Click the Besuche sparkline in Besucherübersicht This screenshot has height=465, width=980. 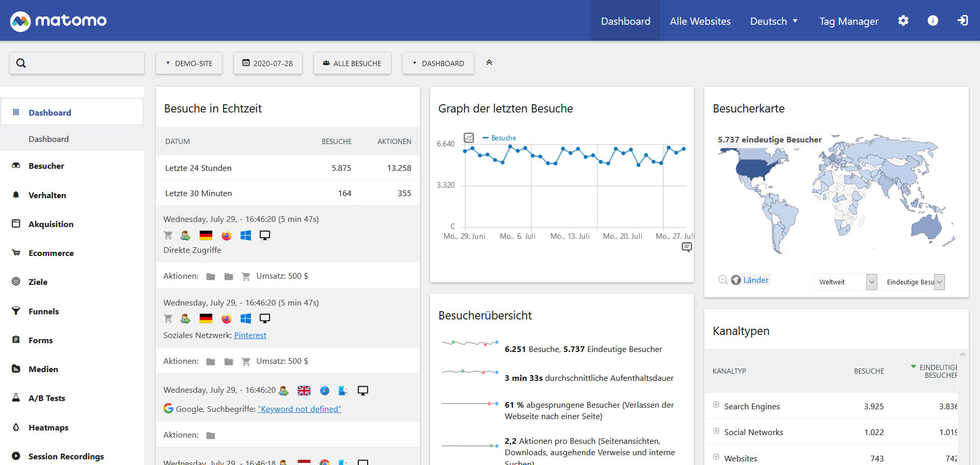470,343
